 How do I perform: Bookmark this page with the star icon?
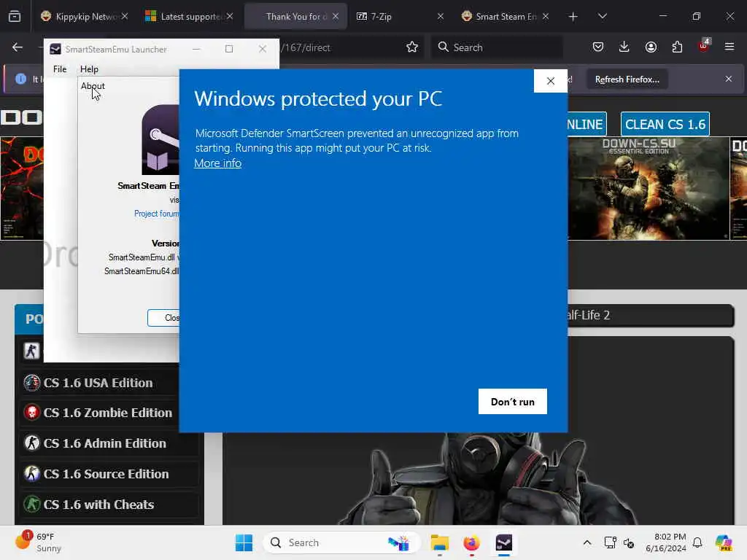click(x=412, y=47)
